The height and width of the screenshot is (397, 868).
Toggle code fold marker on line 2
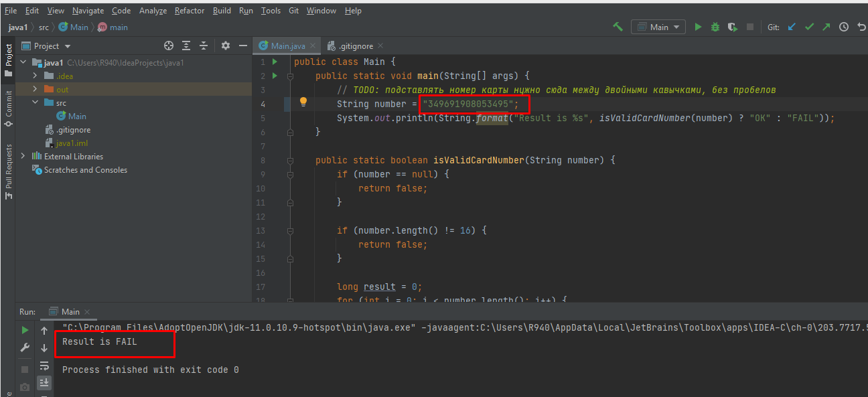click(x=290, y=76)
